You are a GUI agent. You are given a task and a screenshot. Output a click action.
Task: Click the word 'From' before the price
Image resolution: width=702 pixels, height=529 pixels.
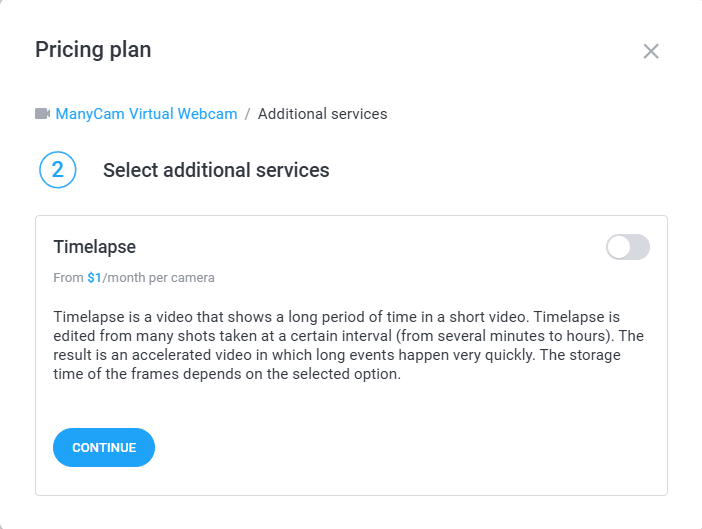click(68, 277)
